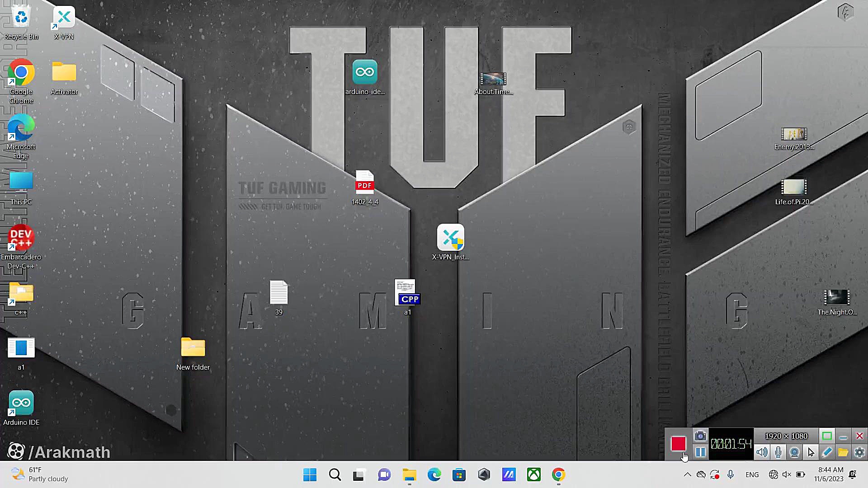Select the Arduino IDE desktop shortcut
The height and width of the screenshot is (488, 868).
(x=21, y=408)
